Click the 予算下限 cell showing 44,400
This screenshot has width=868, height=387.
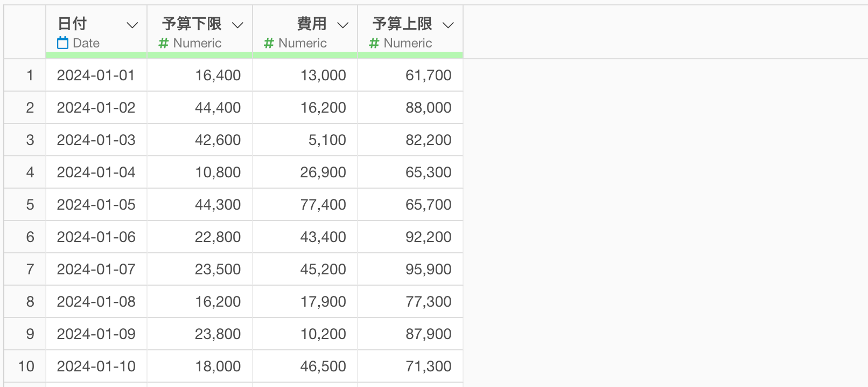pyautogui.click(x=200, y=108)
